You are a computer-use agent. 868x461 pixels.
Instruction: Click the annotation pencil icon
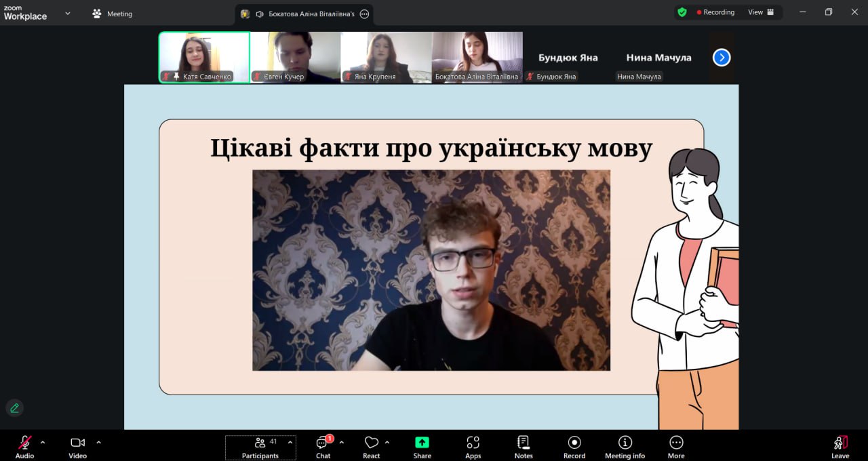[x=14, y=408]
